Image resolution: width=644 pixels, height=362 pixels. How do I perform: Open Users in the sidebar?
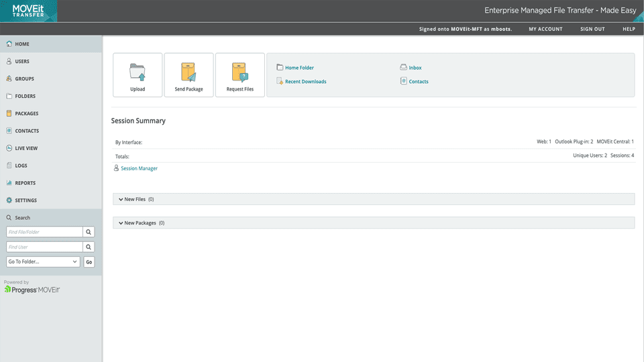[22, 62]
